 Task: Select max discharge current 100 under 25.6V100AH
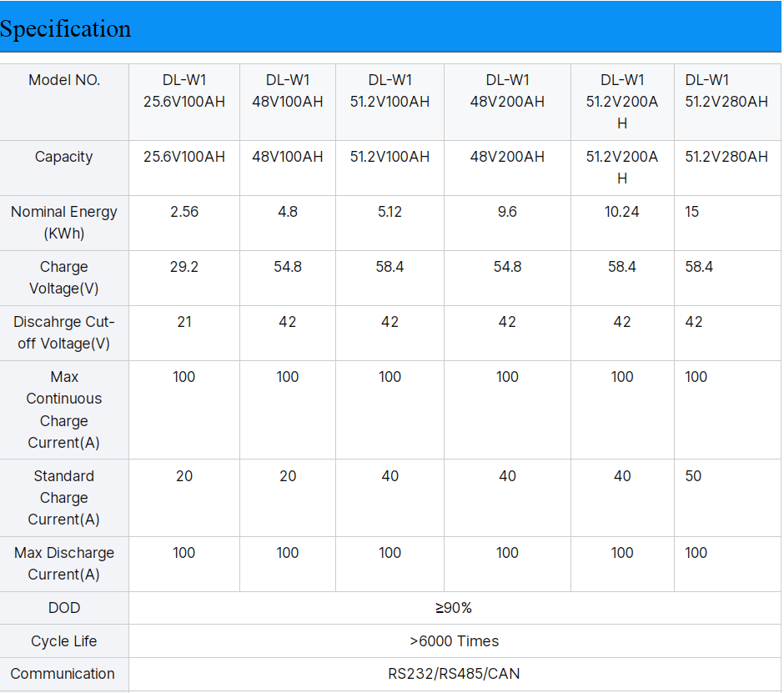pos(184,553)
